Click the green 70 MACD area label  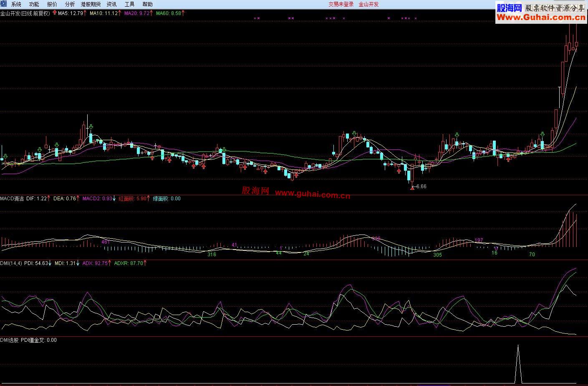(532, 255)
